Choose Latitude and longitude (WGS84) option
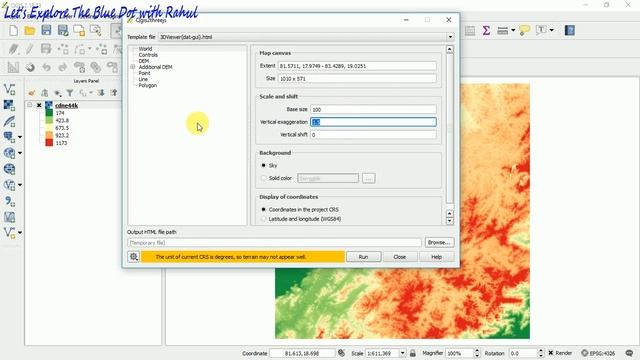 tap(264, 219)
